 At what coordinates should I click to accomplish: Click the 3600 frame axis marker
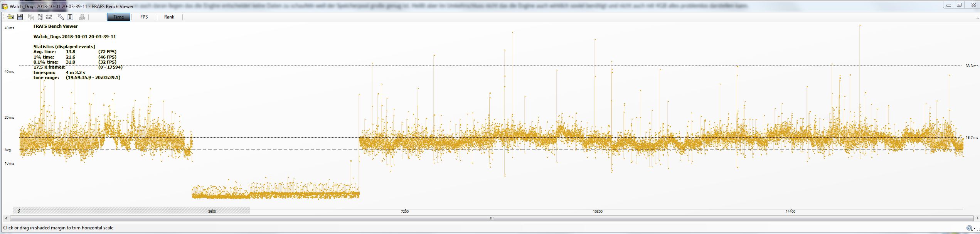click(x=212, y=212)
